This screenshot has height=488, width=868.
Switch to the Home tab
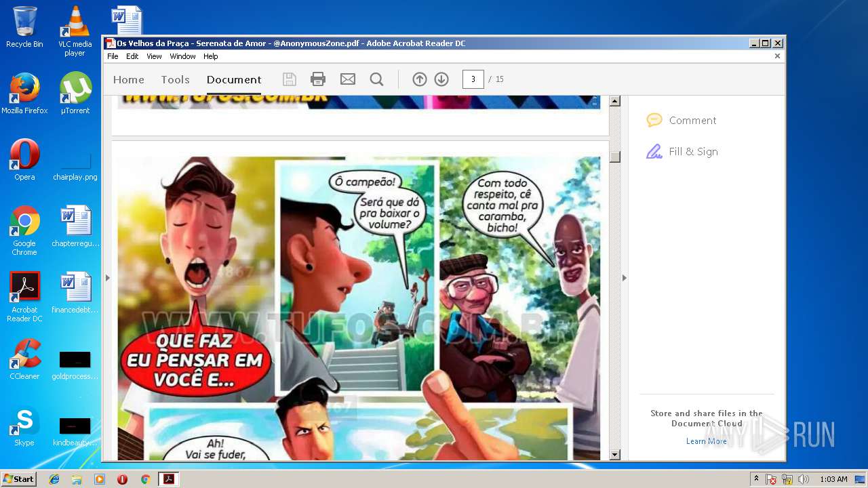[129, 79]
